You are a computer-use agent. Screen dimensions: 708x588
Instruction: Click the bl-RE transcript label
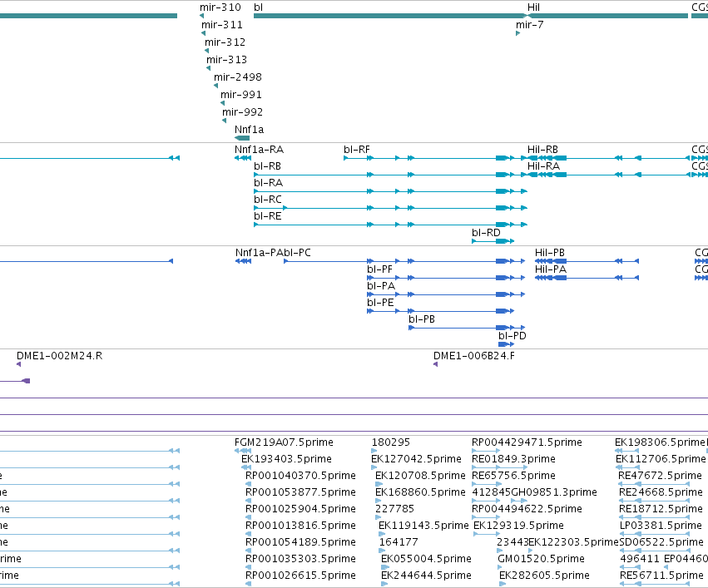pyautogui.click(x=268, y=216)
